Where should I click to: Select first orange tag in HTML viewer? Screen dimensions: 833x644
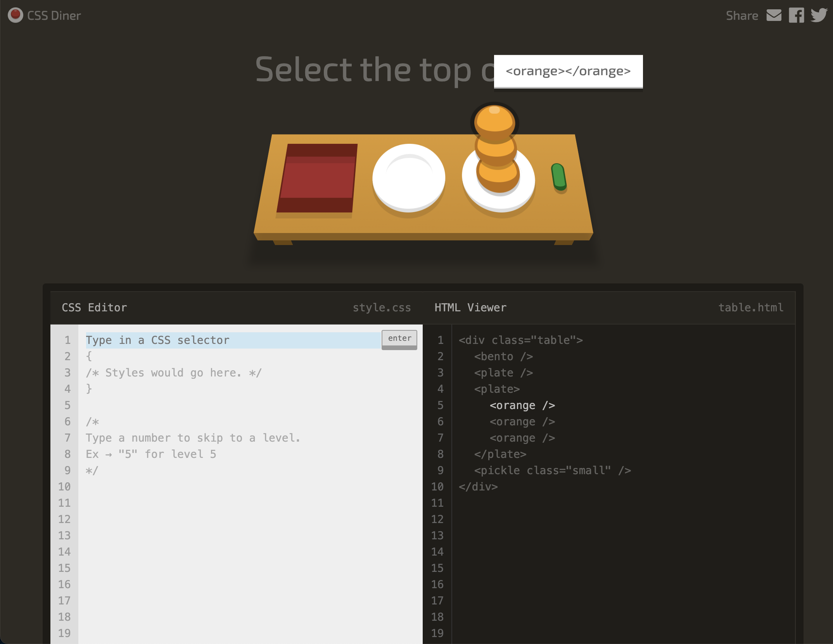[x=522, y=405]
